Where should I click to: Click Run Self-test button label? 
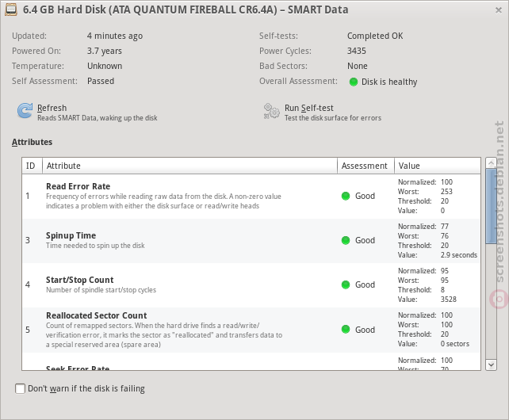[x=308, y=108]
